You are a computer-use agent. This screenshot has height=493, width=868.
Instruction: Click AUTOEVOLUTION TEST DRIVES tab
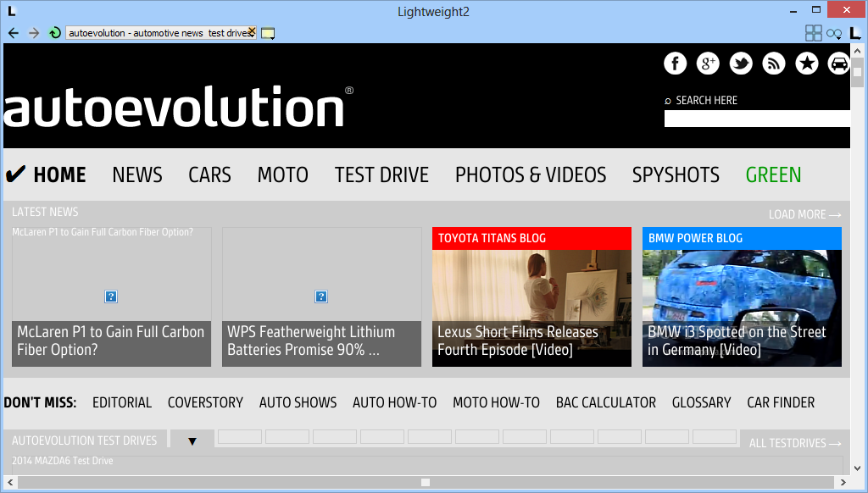click(85, 440)
